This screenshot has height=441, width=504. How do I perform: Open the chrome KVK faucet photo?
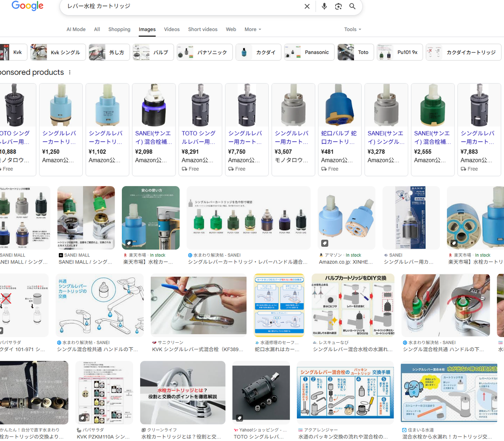coord(199,305)
